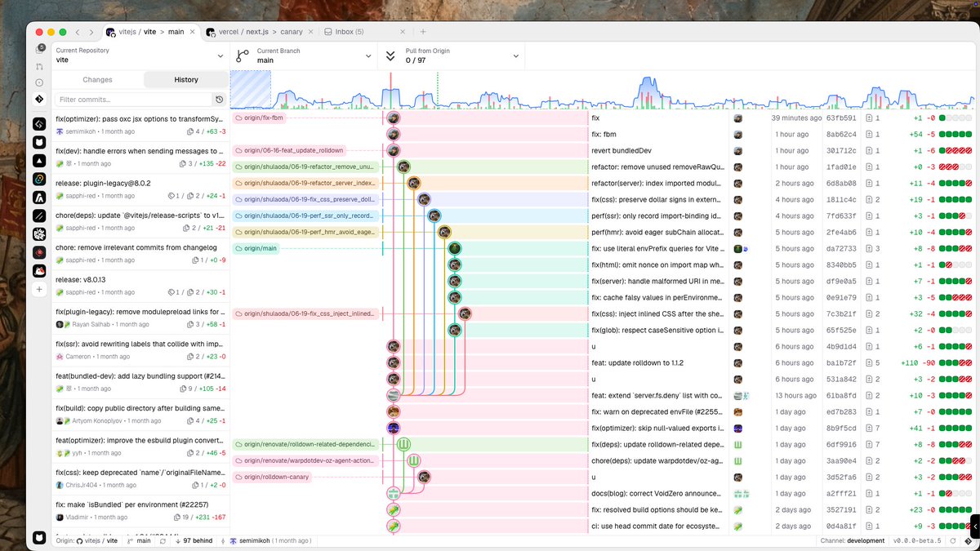Select the origin/fix-fbm branch label
980x551 pixels.
click(x=258, y=118)
